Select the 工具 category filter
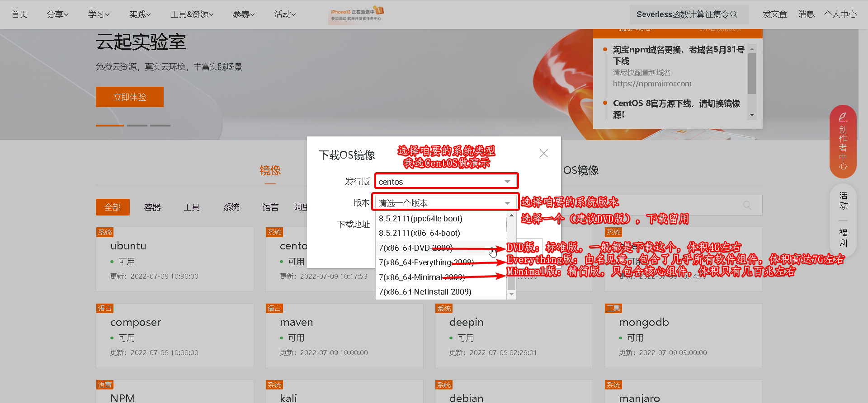This screenshot has width=868, height=403. 192,207
